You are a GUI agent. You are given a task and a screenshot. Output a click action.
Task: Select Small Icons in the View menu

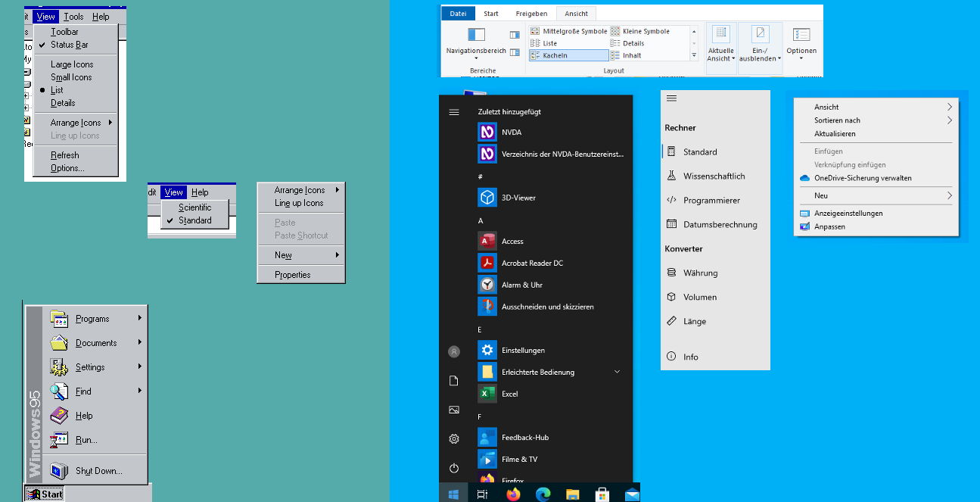(76, 77)
